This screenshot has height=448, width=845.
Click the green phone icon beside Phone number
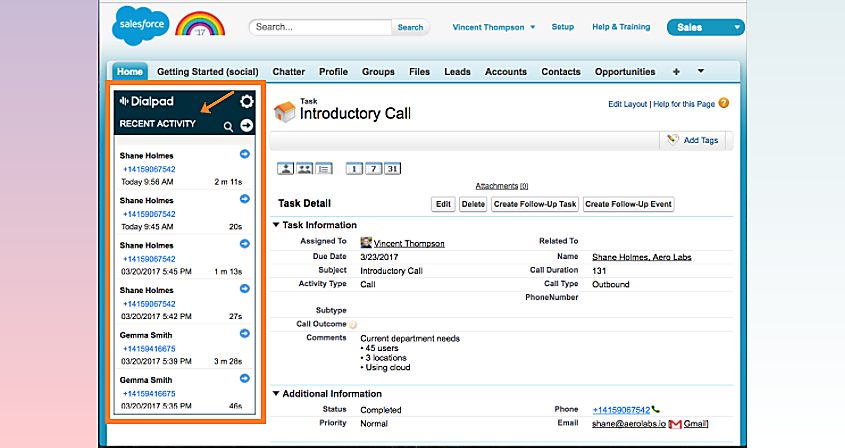point(655,410)
